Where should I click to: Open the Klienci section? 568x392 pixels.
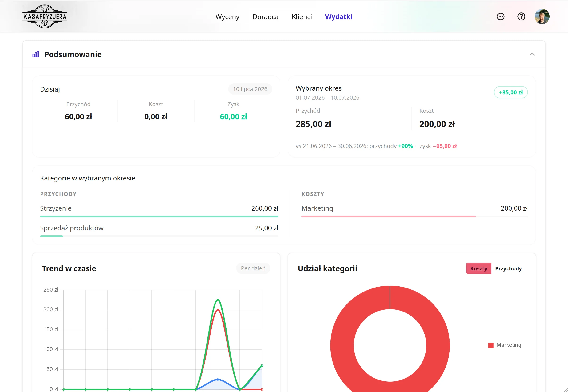click(x=302, y=17)
